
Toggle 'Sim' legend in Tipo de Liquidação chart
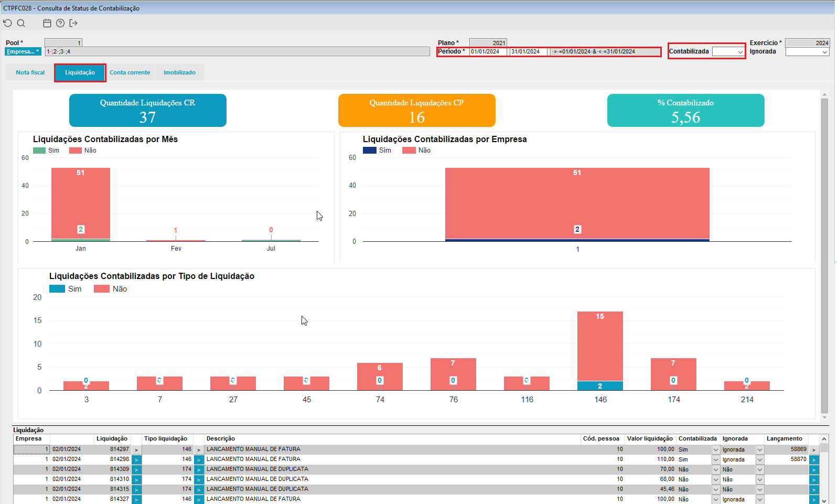click(x=66, y=289)
